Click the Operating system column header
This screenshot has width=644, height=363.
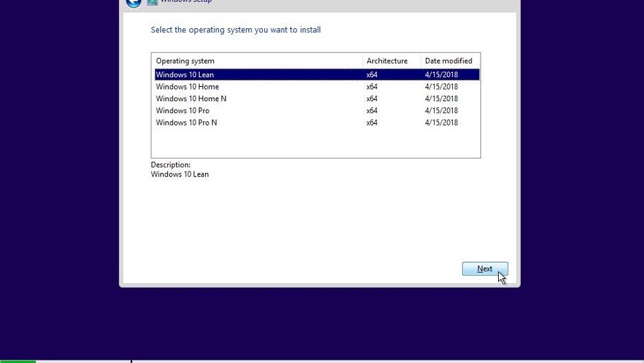click(257, 61)
